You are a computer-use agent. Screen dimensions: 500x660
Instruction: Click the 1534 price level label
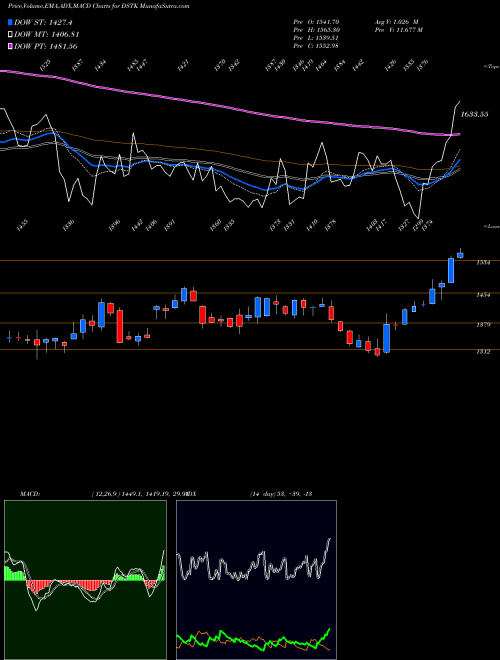click(483, 263)
